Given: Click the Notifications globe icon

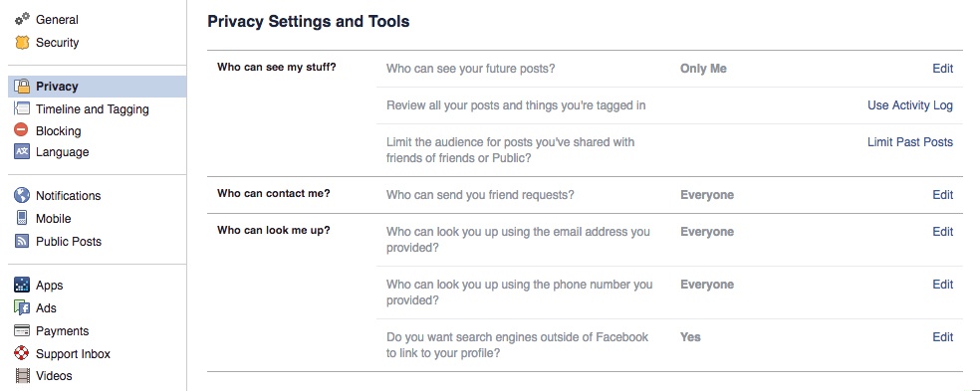Looking at the screenshot, I should click(22, 195).
